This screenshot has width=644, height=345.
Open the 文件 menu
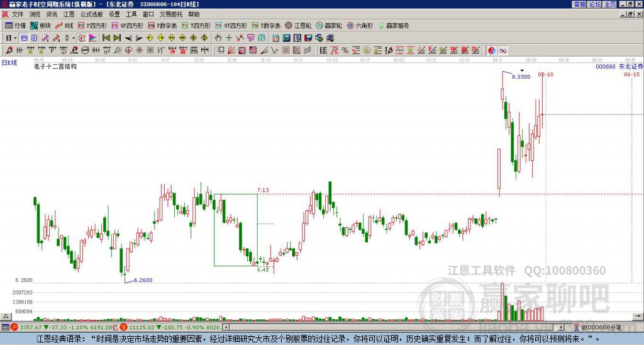pos(17,14)
